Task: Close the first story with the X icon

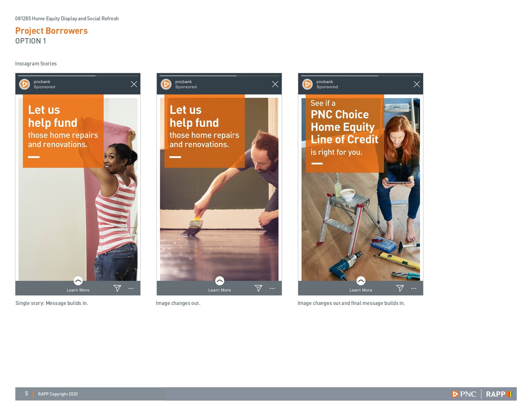Action: pos(134,84)
